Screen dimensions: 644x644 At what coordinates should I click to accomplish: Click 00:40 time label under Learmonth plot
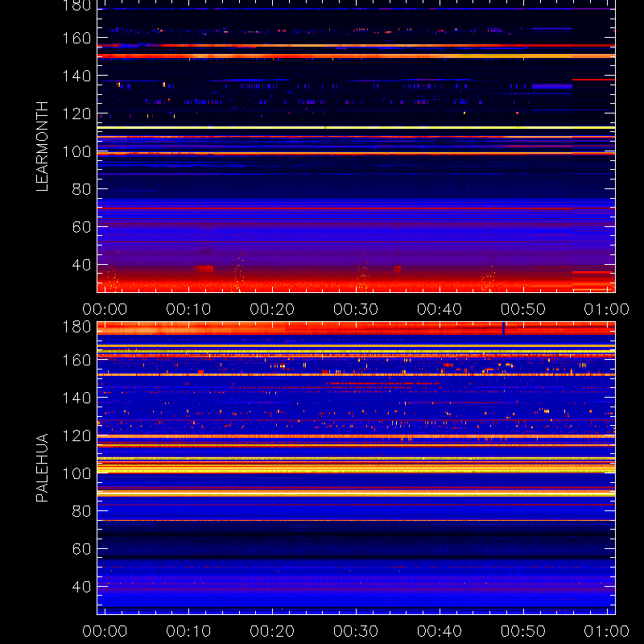[x=440, y=309]
